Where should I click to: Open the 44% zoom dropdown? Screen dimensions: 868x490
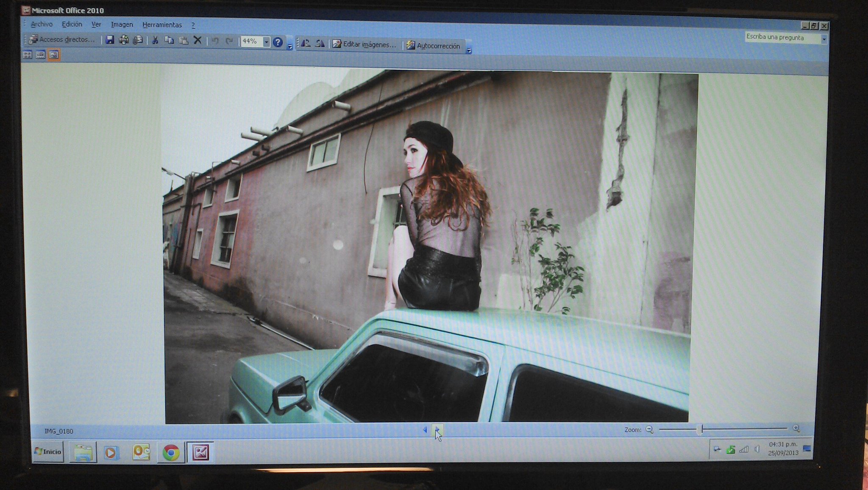[x=266, y=42]
